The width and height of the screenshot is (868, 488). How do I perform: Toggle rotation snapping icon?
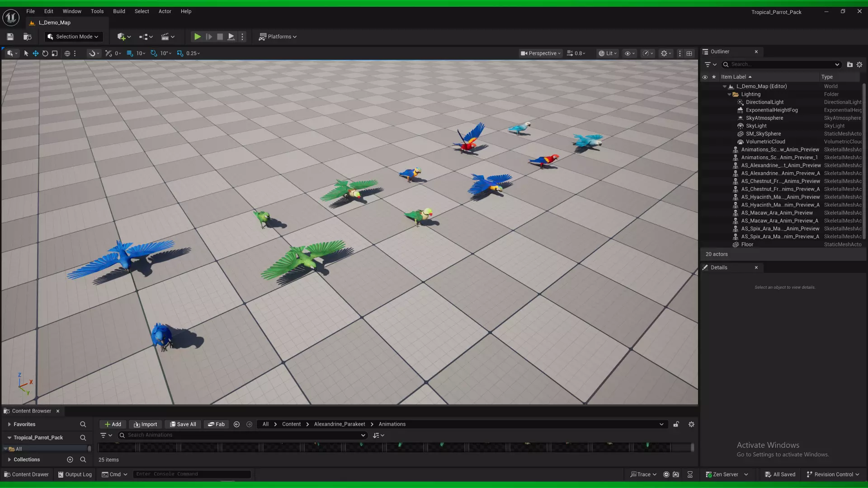click(154, 53)
